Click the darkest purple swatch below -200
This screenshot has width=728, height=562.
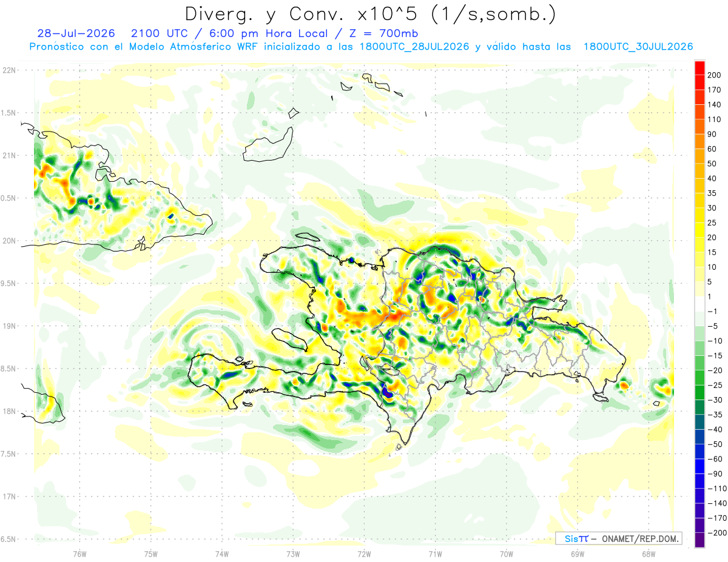pos(699,541)
